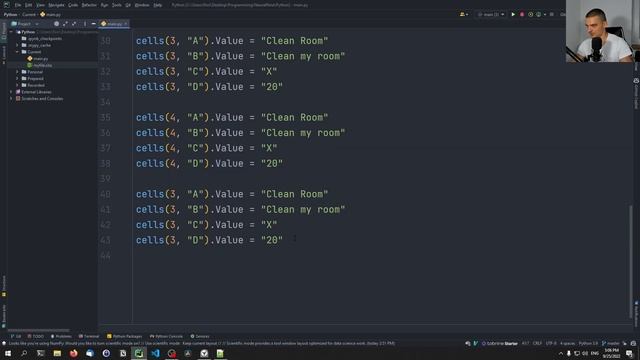Run with coverage icon in toolbar

(x=530, y=14)
